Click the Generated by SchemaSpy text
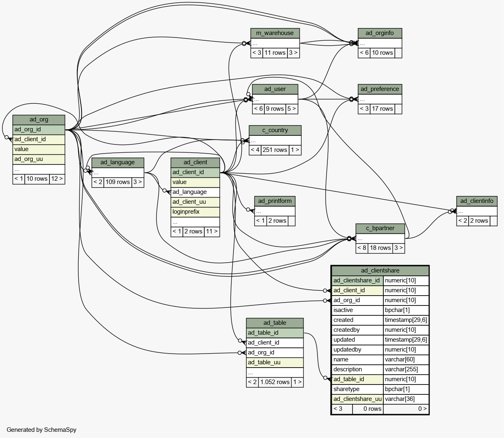 coord(41,429)
